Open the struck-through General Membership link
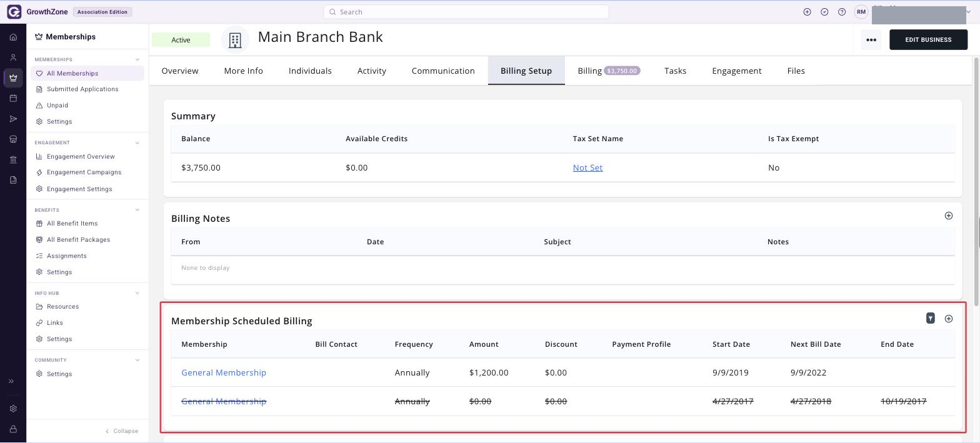Screen dimensions: 980x443 coord(224,401)
